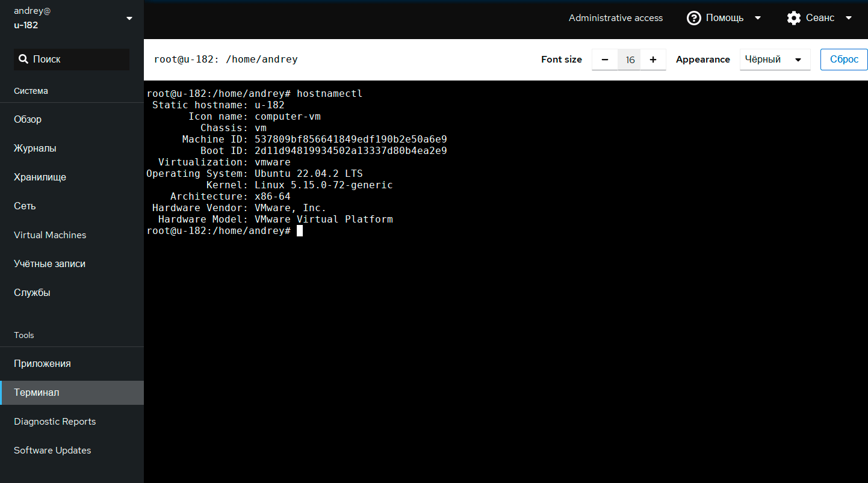Image resolution: width=868 pixels, height=483 pixels.
Task: Click the session gear icon
Action: pos(794,18)
